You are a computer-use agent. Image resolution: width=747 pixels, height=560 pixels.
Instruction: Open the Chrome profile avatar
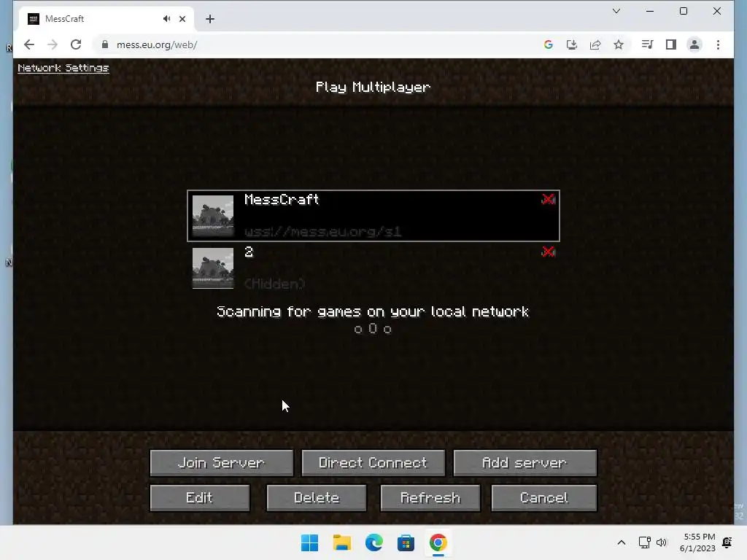coord(694,44)
